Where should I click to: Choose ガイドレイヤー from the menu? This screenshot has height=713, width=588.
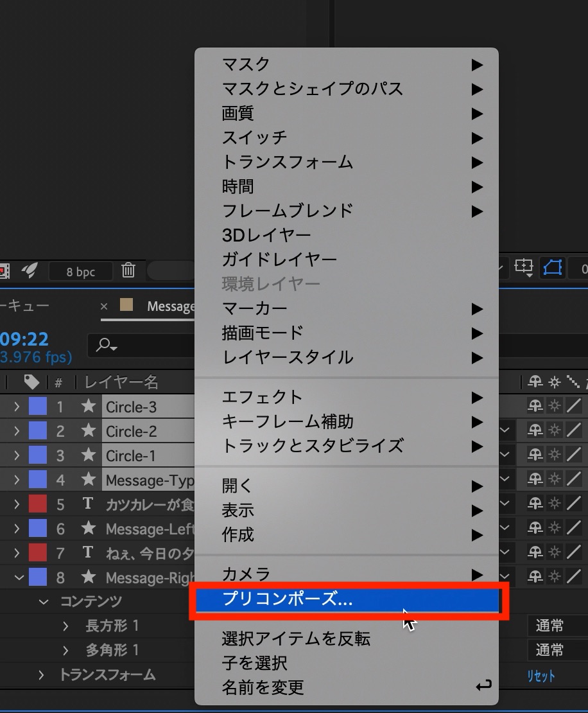pyautogui.click(x=346, y=260)
